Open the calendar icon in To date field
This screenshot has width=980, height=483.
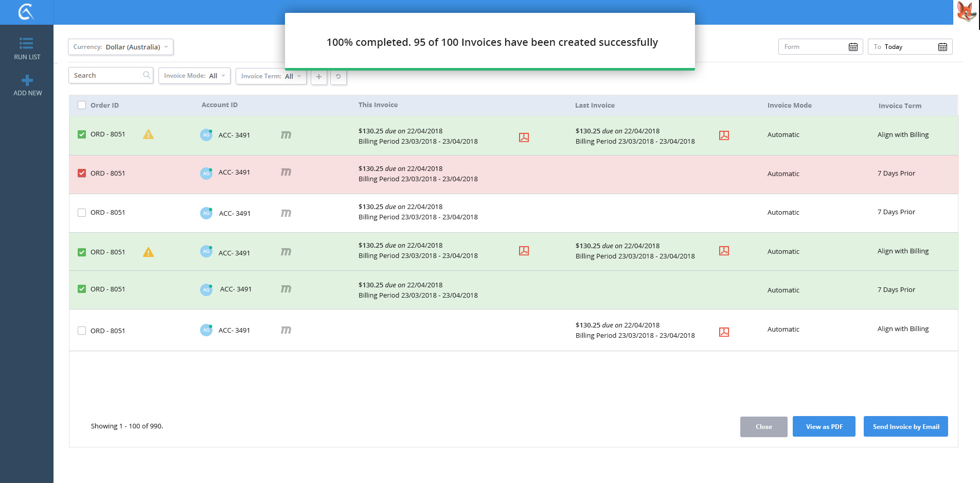(942, 47)
